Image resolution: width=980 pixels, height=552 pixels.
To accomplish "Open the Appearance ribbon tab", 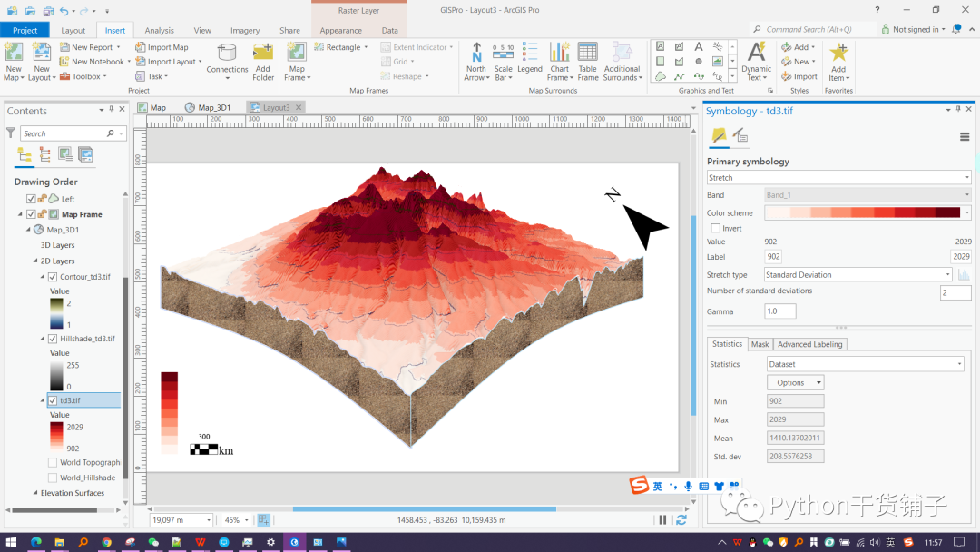I will tap(340, 30).
